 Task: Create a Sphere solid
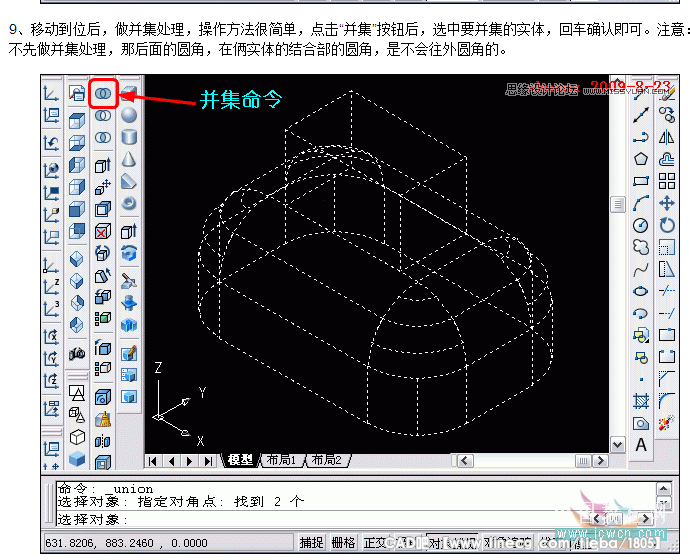click(x=129, y=115)
